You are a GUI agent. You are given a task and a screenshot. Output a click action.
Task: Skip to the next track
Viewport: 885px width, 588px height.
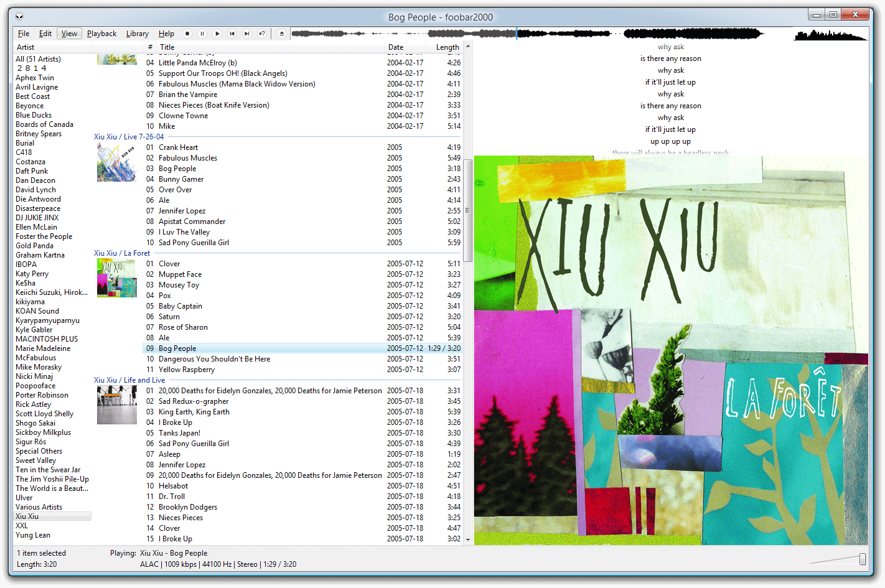247,34
